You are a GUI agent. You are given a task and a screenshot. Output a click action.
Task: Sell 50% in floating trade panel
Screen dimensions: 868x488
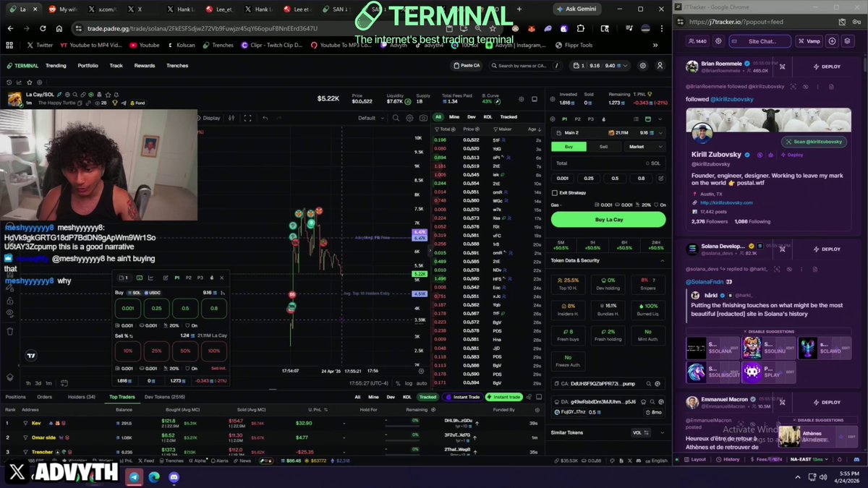[x=186, y=351]
